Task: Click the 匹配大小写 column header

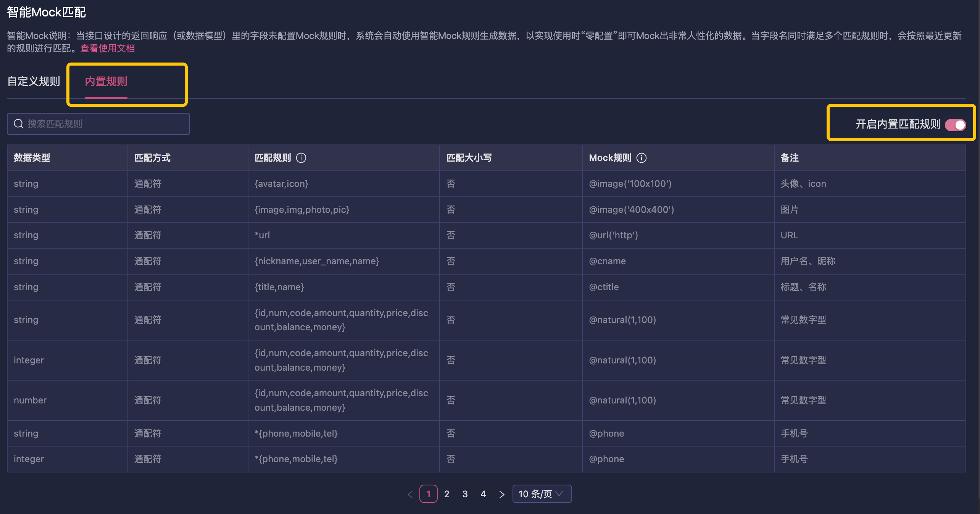Action: click(x=511, y=158)
